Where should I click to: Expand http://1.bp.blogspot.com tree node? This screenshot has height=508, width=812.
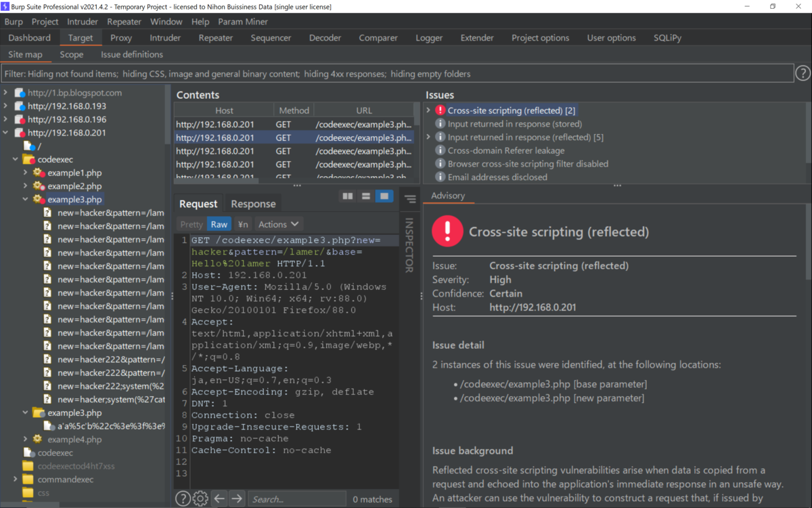click(5, 93)
